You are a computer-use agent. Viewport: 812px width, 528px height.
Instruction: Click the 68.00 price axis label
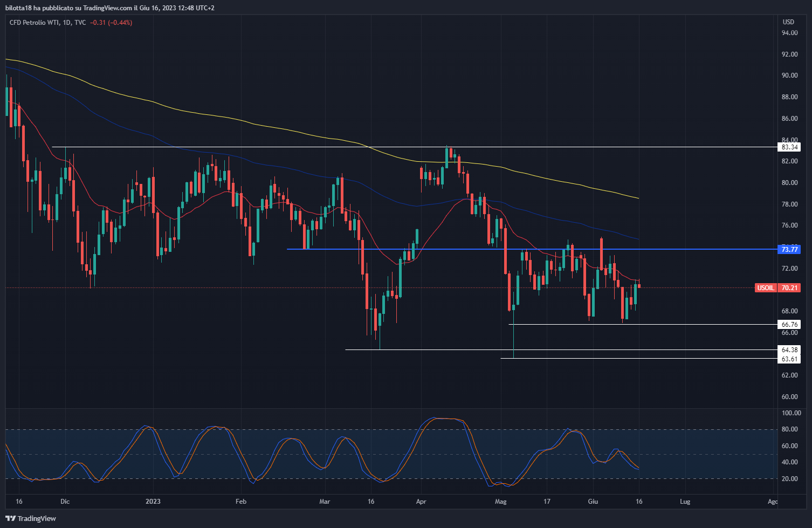(x=790, y=311)
